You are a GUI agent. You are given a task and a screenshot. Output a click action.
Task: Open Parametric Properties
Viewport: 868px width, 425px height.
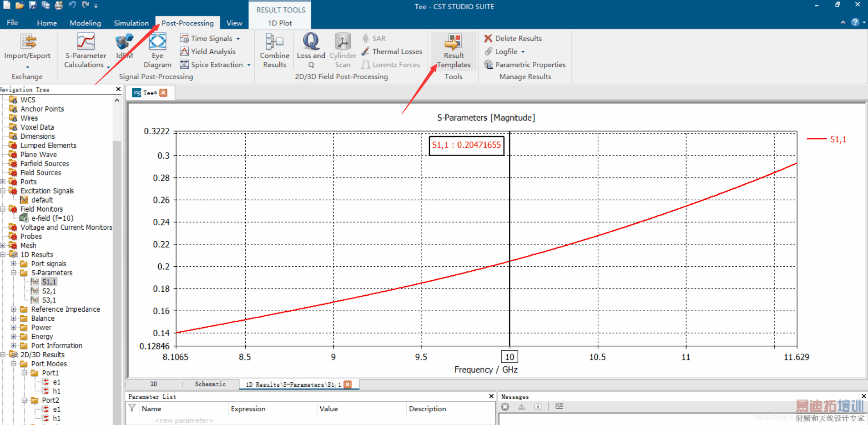pyautogui.click(x=525, y=65)
